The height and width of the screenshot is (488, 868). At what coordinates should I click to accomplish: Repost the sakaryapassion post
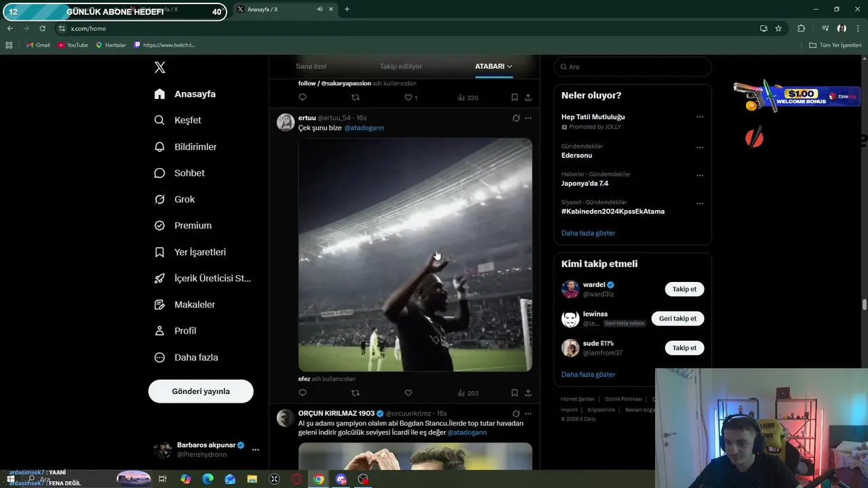355,98
